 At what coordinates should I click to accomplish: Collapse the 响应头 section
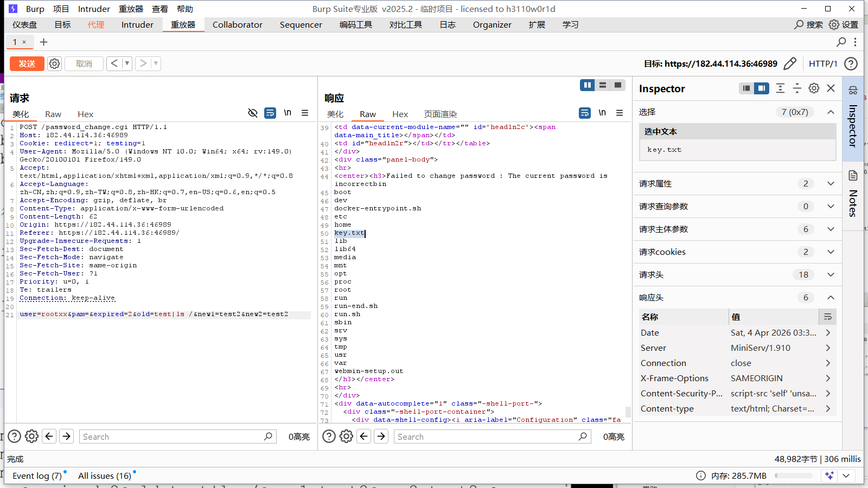(831, 298)
